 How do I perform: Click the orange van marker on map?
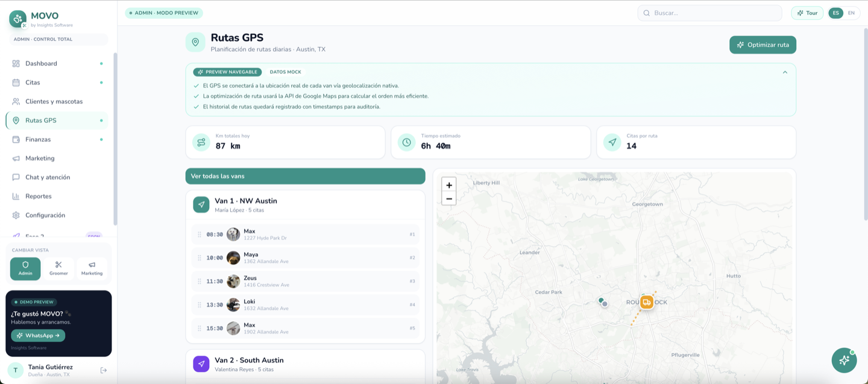[647, 302]
